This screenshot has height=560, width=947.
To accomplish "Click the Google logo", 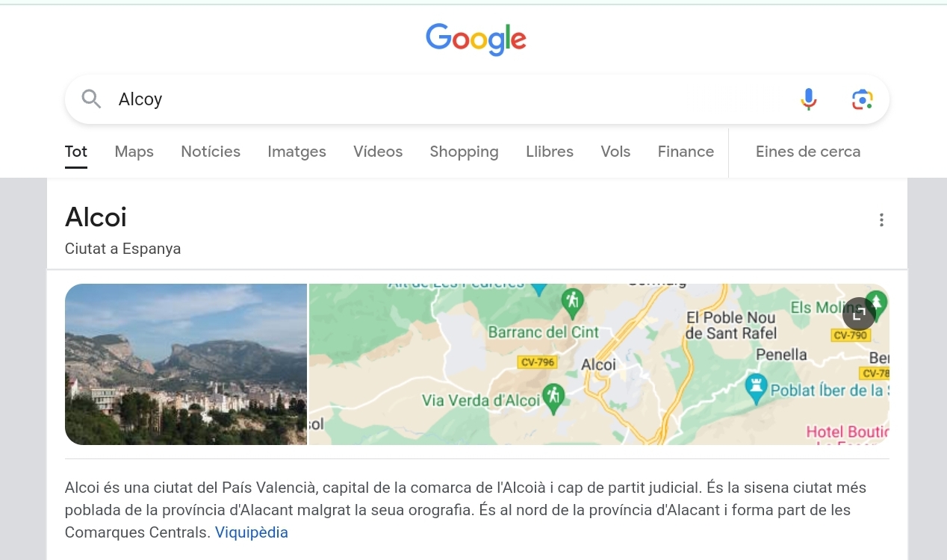I will [x=476, y=40].
